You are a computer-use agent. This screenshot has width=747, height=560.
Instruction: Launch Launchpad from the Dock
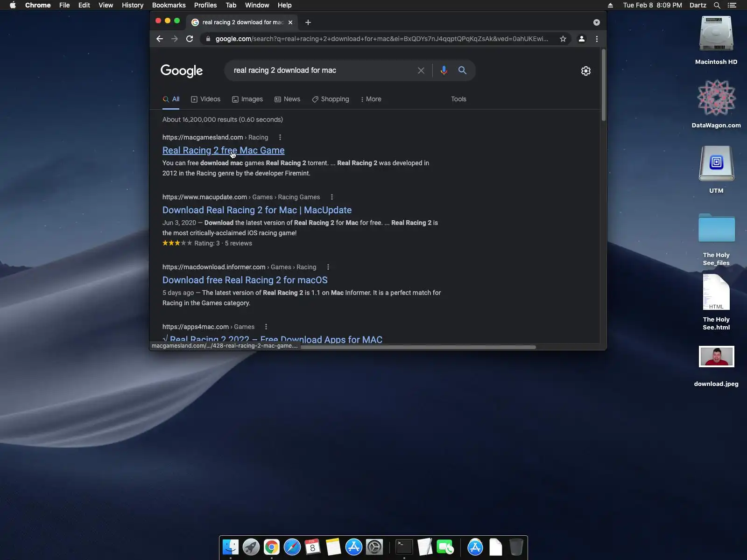click(x=251, y=547)
